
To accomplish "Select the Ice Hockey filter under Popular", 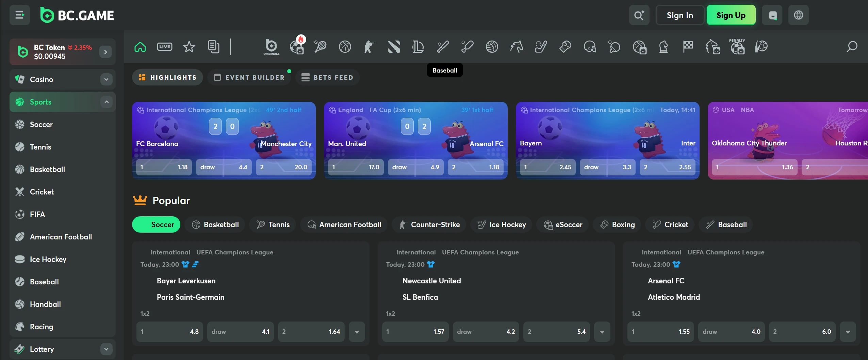I will pos(502,225).
